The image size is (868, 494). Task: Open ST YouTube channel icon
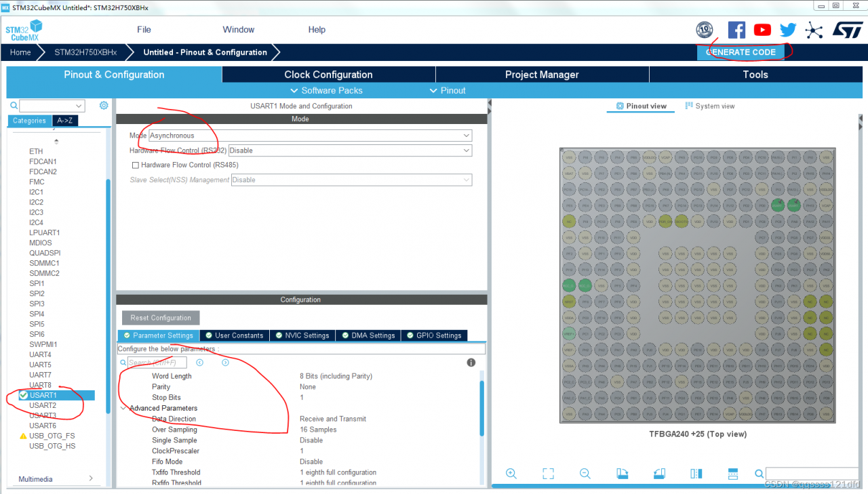click(762, 30)
